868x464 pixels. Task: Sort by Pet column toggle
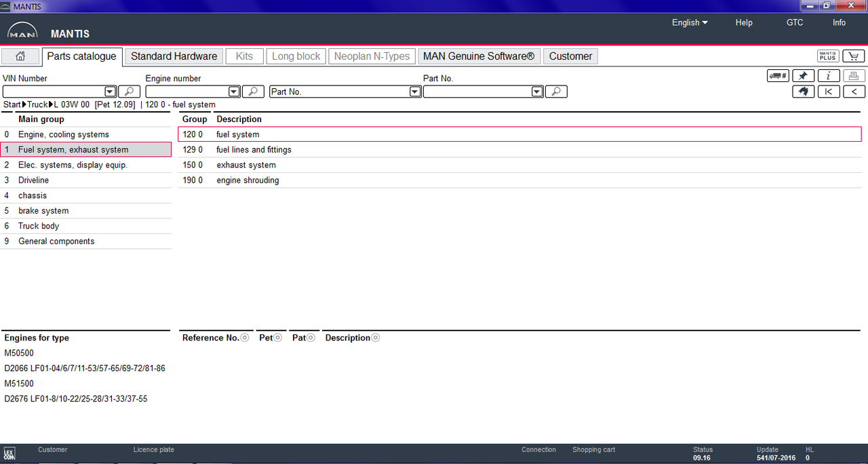coord(278,338)
